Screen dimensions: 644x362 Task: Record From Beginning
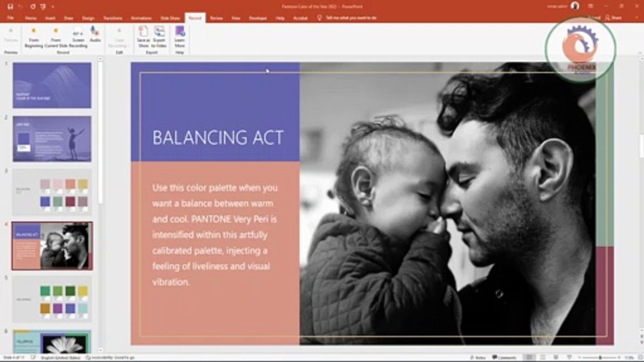[x=34, y=37]
